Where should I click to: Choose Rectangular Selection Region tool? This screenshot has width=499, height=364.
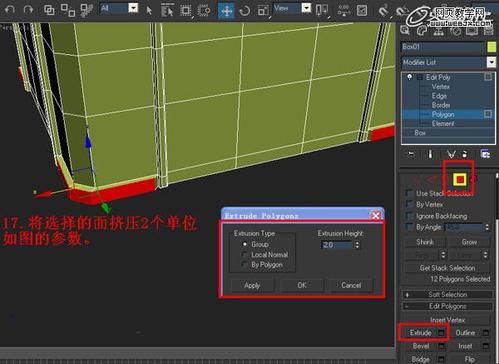tap(185, 10)
